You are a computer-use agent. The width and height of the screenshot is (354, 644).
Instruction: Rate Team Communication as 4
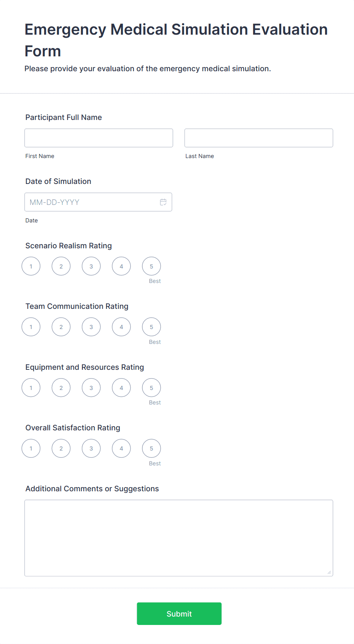tap(121, 327)
